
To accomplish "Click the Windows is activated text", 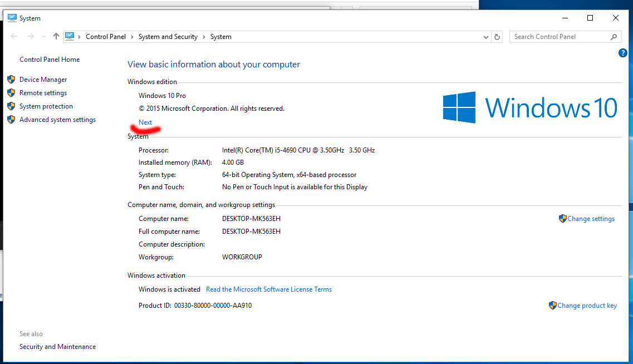I will coord(169,289).
